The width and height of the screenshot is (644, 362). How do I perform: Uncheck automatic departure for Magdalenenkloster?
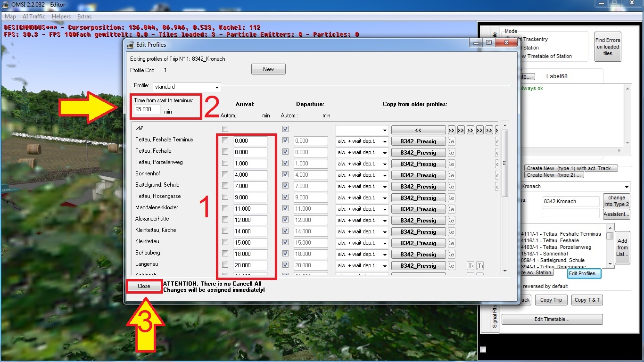285,208
